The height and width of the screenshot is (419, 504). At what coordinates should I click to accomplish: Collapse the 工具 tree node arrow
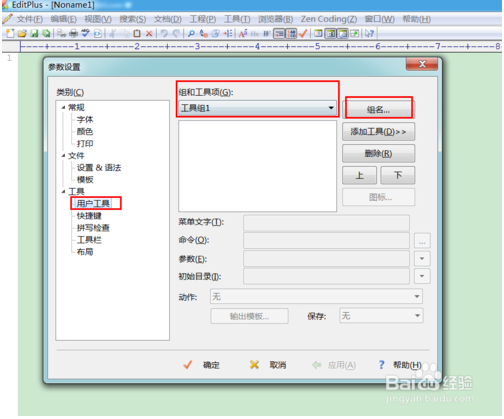[x=63, y=192]
